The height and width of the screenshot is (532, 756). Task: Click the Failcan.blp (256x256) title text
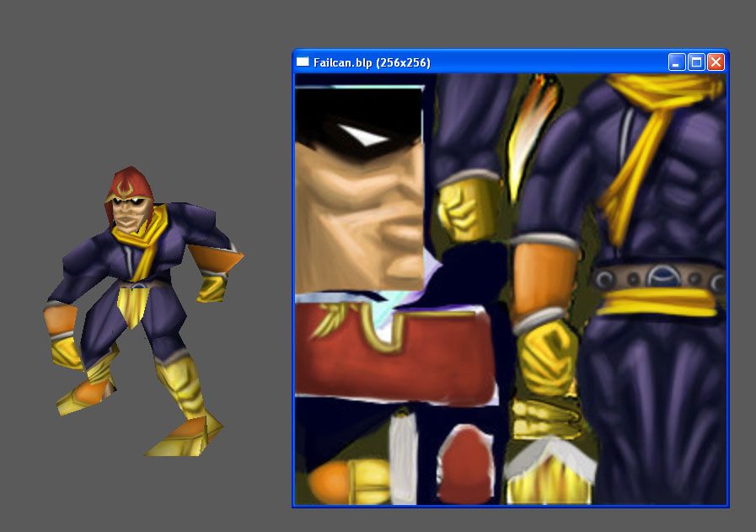[x=372, y=62]
